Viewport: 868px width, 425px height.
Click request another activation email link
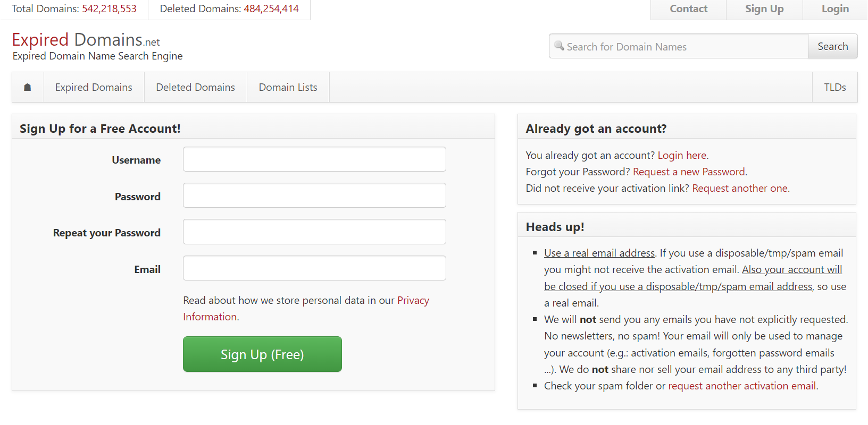742,386
